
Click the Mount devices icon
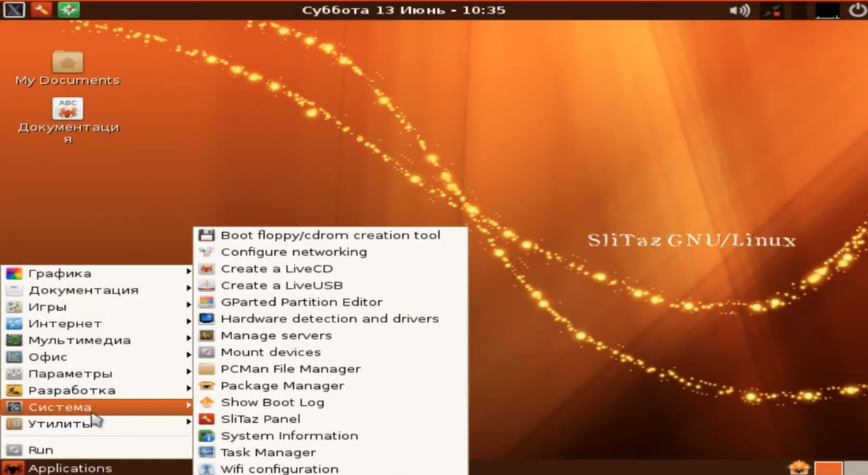(207, 352)
